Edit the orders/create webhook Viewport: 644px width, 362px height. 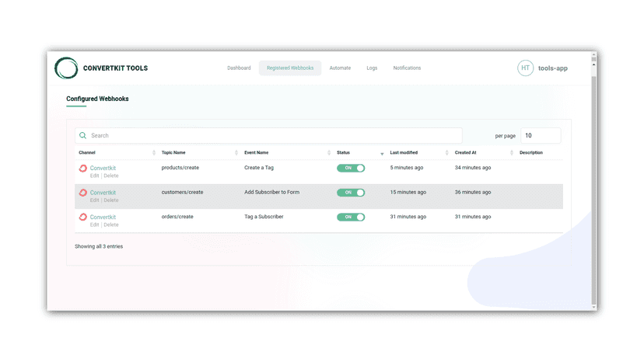coord(94,225)
